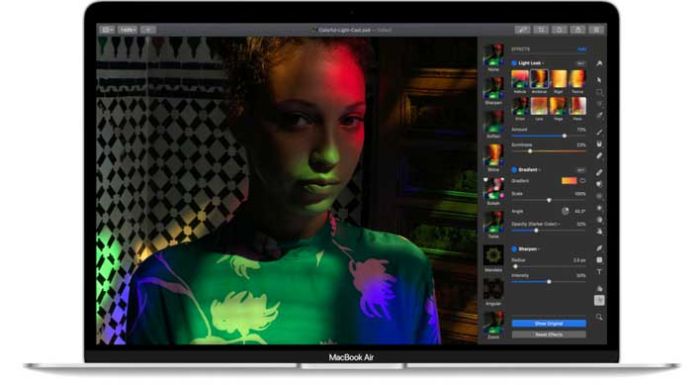The height and width of the screenshot is (385, 700).
Task: Click the outlined selected Light Leak style thumbnail
Action: (x=539, y=79)
